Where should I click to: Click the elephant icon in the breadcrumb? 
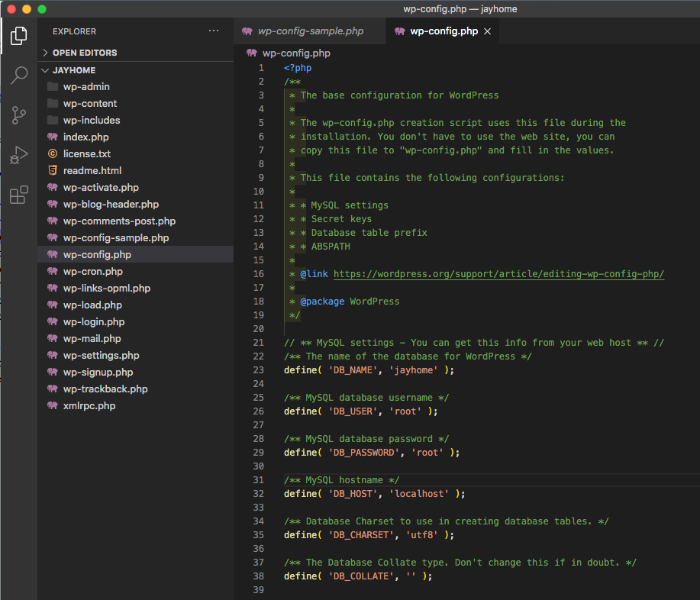(x=252, y=53)
